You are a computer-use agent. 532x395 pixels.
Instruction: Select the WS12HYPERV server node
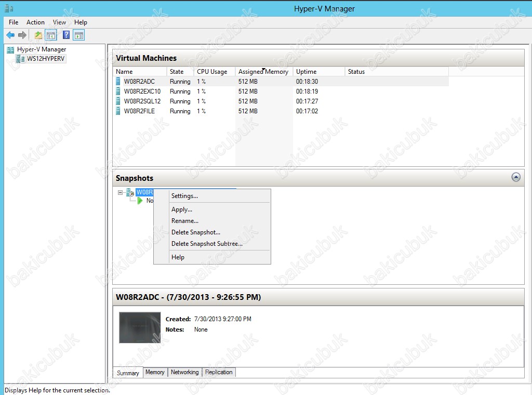pos(46,59)
